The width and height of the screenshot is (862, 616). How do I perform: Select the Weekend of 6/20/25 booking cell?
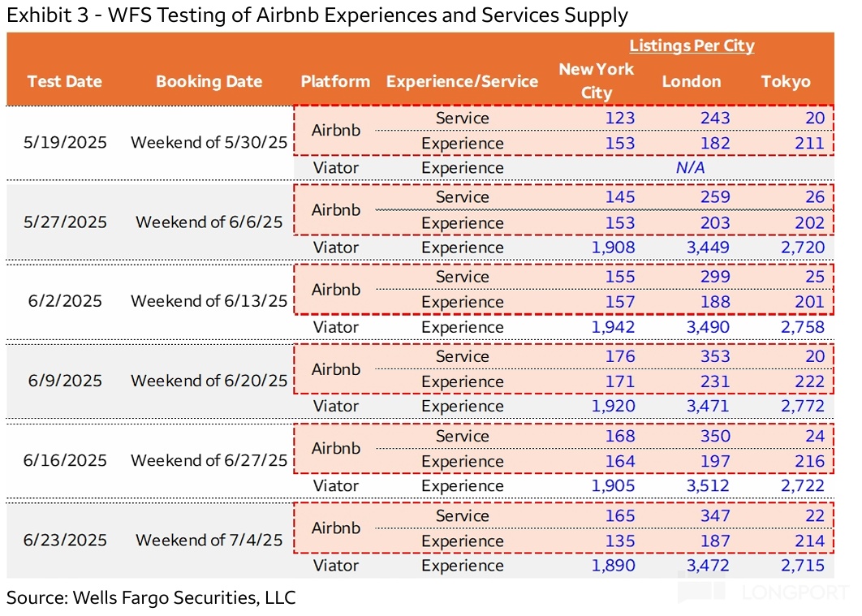point(209,381)
